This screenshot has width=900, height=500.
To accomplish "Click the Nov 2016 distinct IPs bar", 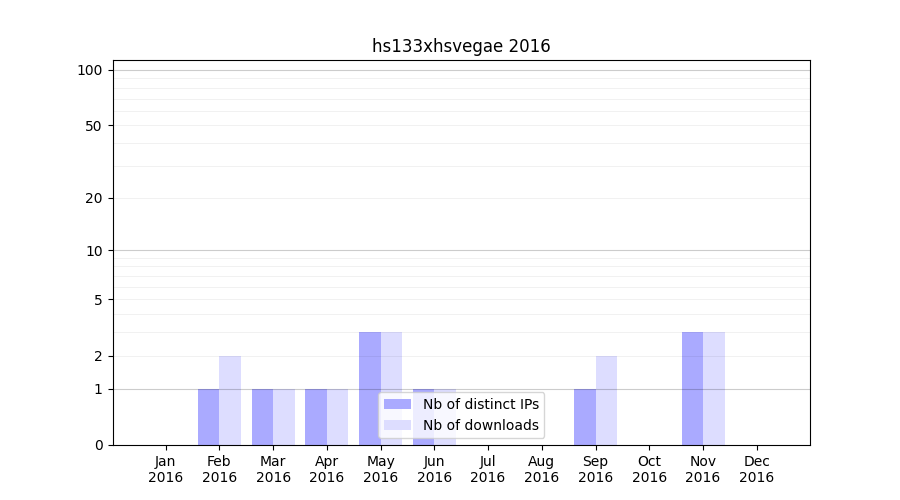I will pyautogui.click(x=692, y=388).
